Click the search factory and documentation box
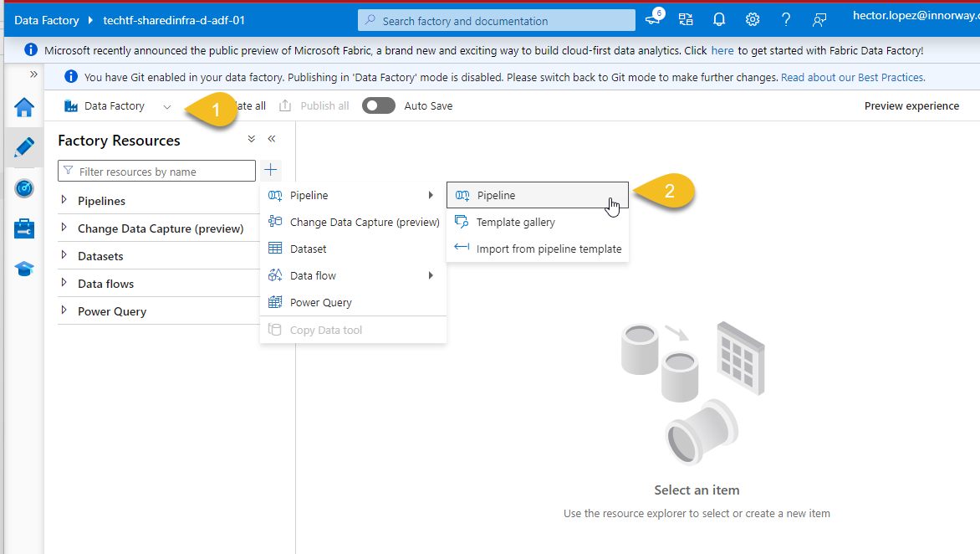Image resolution: width=980 pixels, height=554 pixels. coord(496,20)
